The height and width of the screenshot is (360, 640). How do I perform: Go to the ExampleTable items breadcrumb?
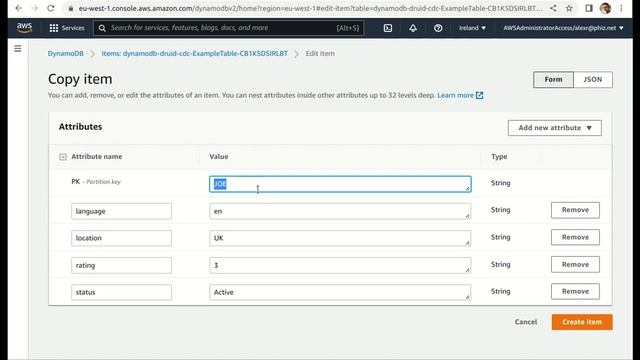[195, 53]
